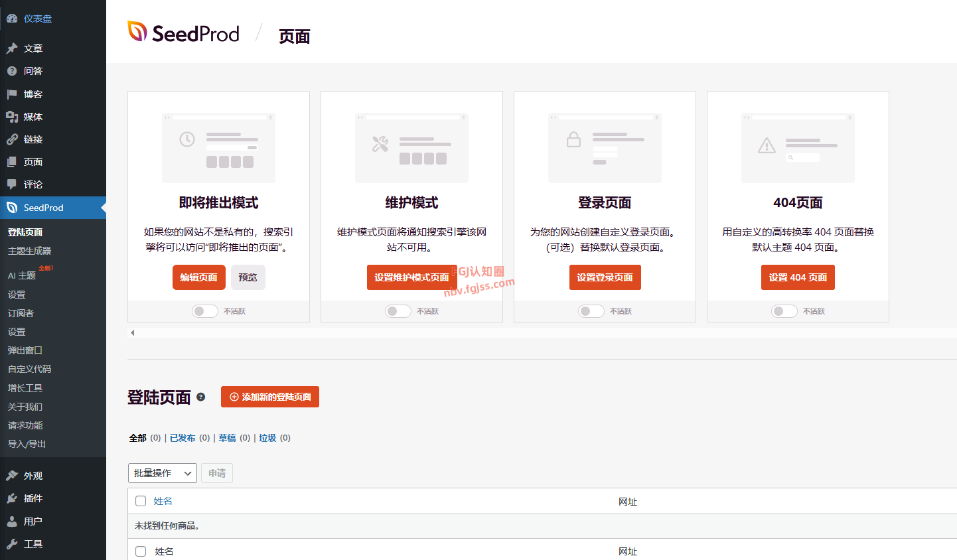Click the comment bubble icon beside 评论
Image resolution: width=957 pixels, height=560 pixels.
tap(12, 184)
